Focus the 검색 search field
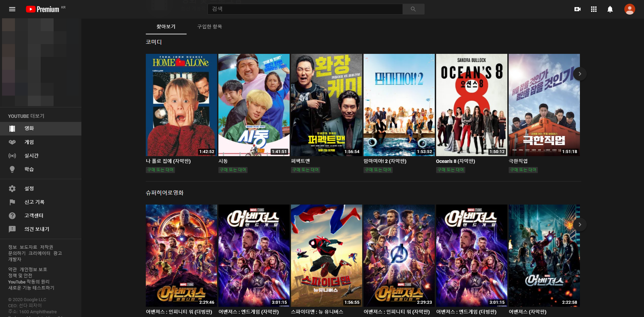This screenshot has width=644, height=317. (305, 9)
